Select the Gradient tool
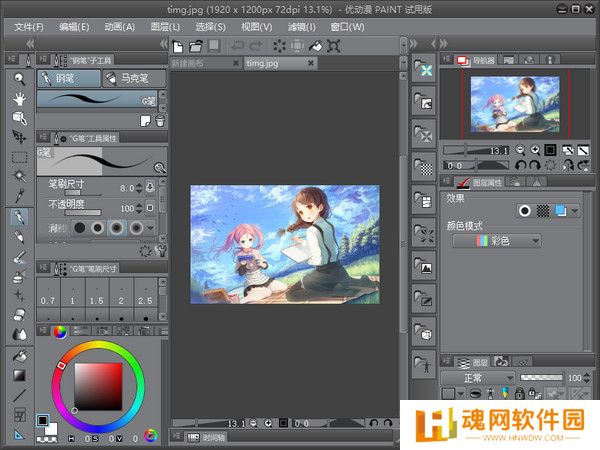This screenshot has width=600, height=450. pos(19,375)
